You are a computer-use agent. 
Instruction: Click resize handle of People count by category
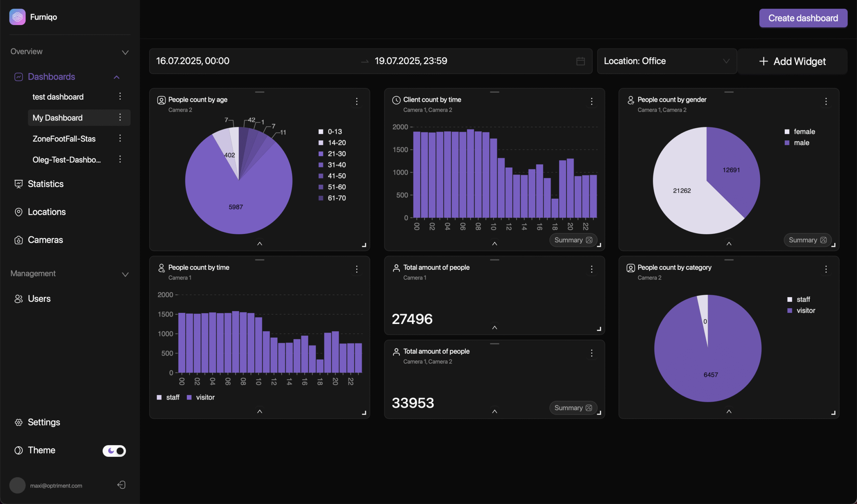(x=833, y=413)
